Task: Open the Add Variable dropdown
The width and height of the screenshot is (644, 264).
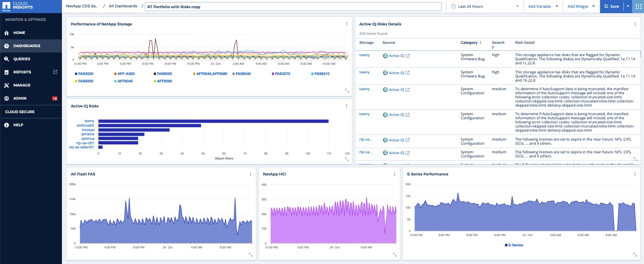Action: 543,7
